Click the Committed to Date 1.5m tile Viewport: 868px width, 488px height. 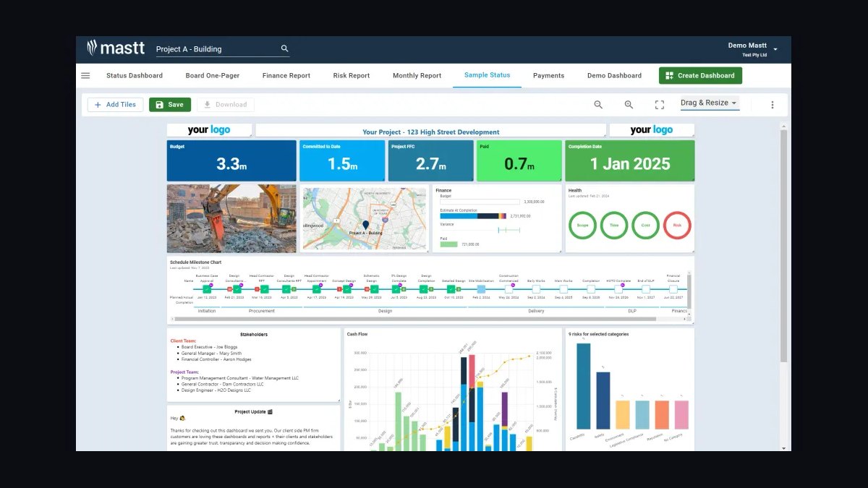pos(342,160)
